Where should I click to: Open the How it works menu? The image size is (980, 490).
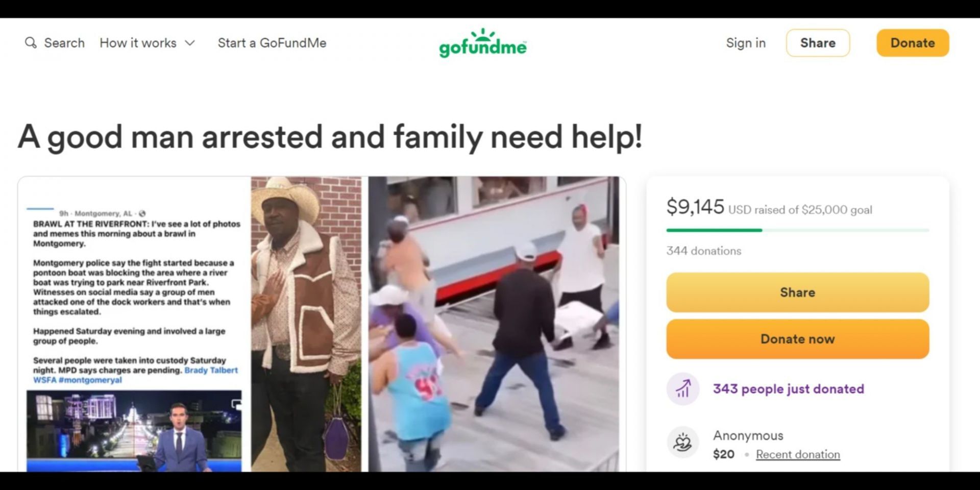138,43
